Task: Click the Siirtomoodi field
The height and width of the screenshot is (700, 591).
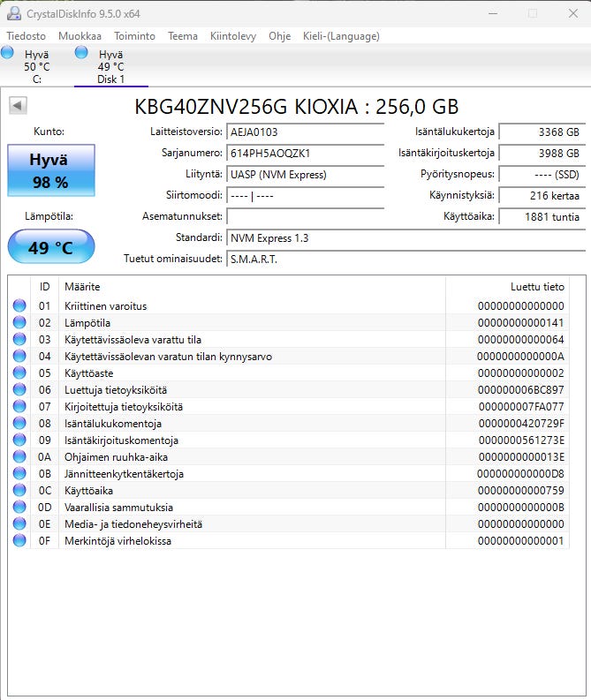Action: (x=306, y=196)
